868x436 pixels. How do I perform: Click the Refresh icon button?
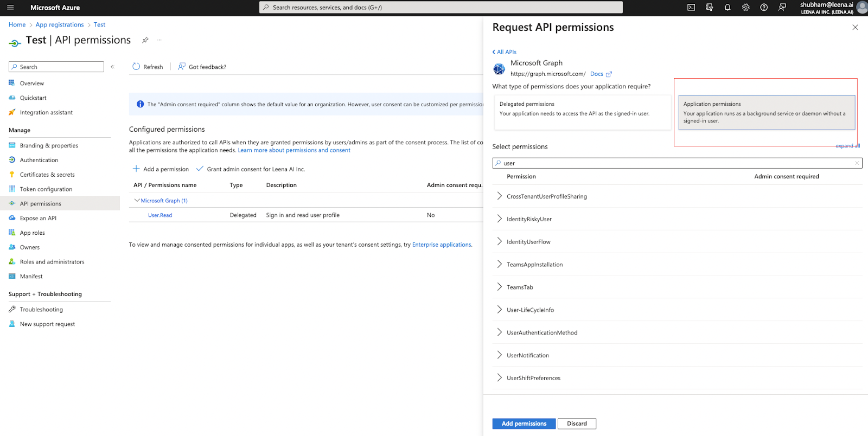click(x=136, y=67)
